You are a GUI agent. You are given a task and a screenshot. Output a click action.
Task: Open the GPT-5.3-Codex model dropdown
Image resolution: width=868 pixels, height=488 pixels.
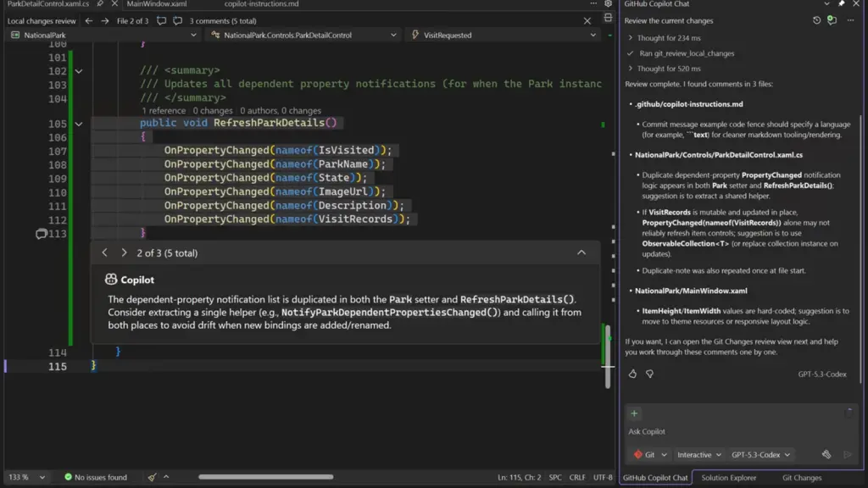(760, 455)
